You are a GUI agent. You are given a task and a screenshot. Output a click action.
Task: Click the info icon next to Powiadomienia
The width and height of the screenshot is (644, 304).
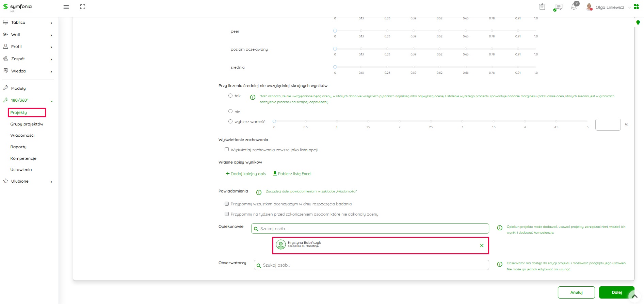[x=259, y=192]
